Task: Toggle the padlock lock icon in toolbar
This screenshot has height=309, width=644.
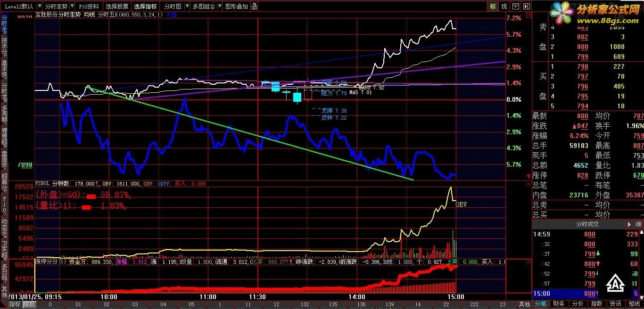Action: click(x=255, y=7)
